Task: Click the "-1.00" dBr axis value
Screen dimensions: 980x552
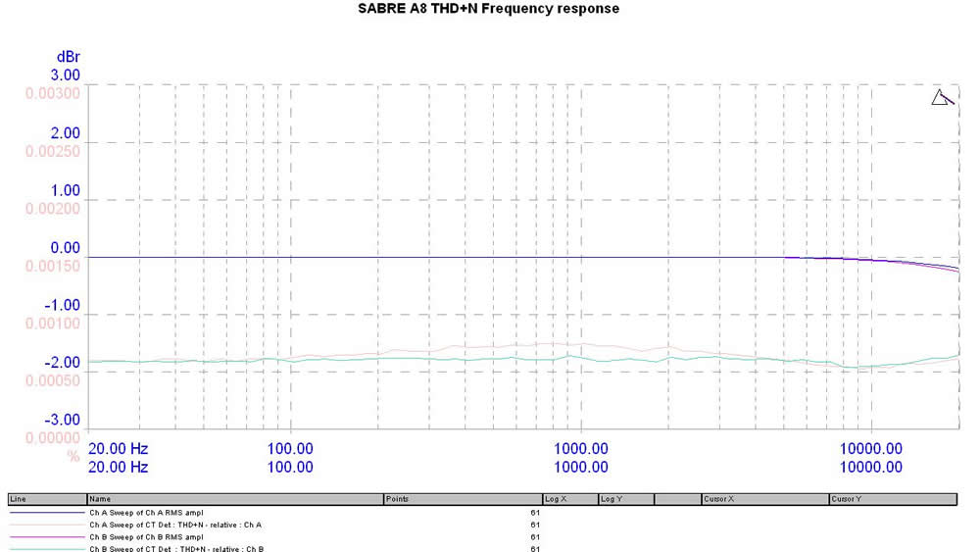Action: point(62,305)
